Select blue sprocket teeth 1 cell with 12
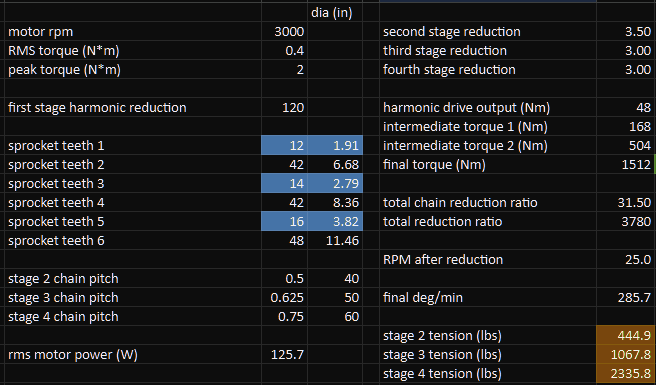 (284, 146)
